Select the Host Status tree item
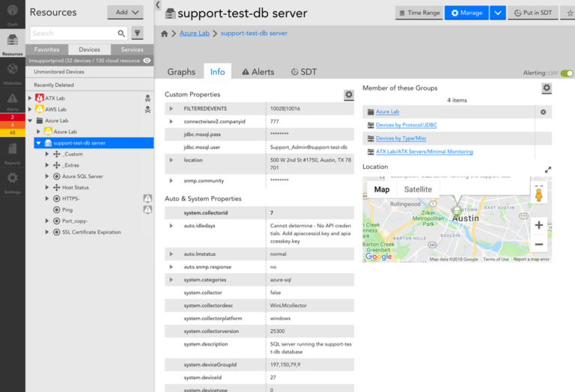This screenshot has height=392, width=575. coord(75,188)
